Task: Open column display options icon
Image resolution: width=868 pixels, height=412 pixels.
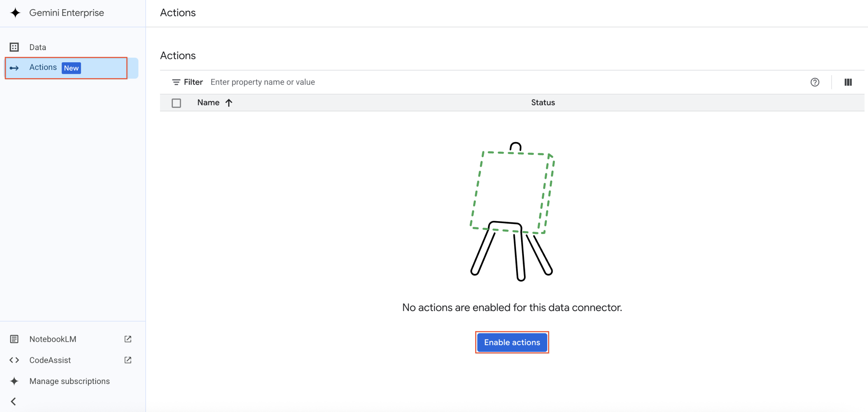Action: pos(848,82)
